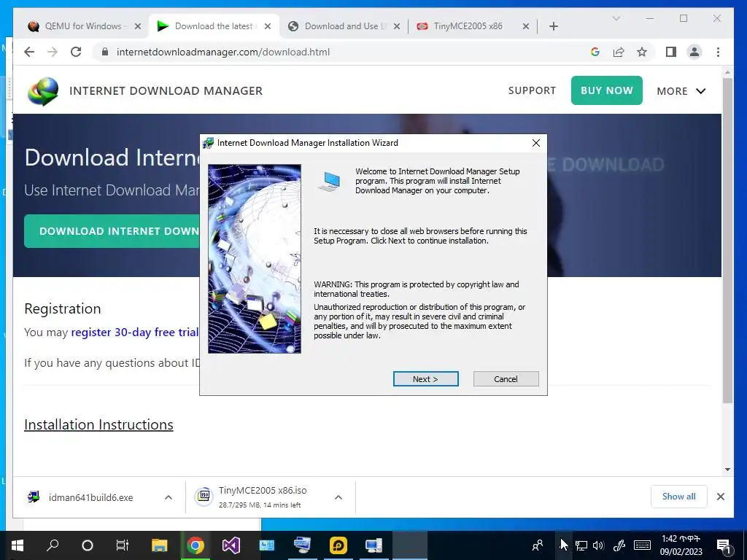Cancel the IDM Installation Wizard

pyautogui.click(x=506, y=379)
